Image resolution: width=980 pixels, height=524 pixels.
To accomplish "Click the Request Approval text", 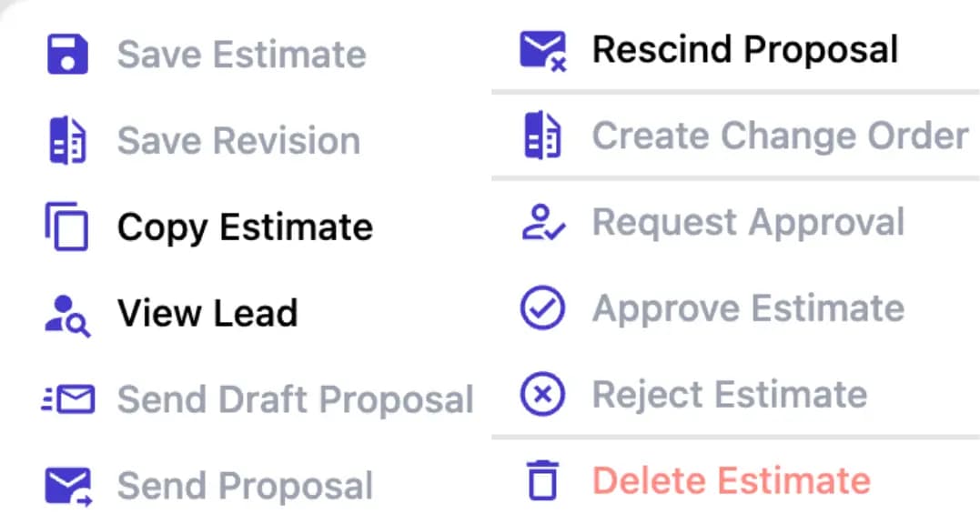I will [x=747, y=221].
